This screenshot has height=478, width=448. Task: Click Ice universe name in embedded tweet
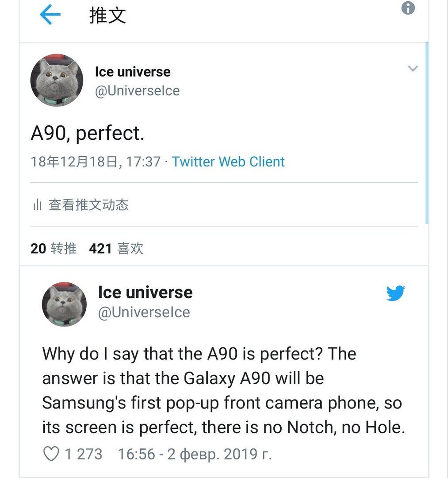pyautogui.click(x=145, y=292)
